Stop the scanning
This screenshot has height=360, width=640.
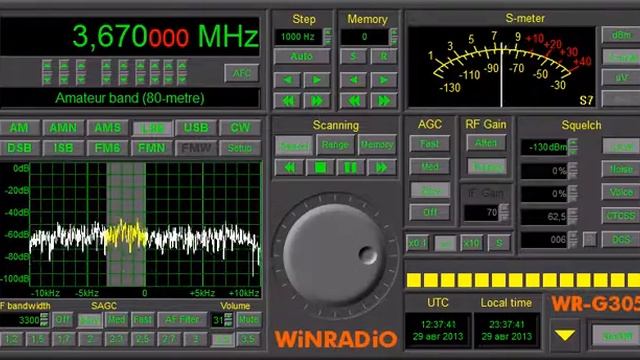tap(320, 167)
